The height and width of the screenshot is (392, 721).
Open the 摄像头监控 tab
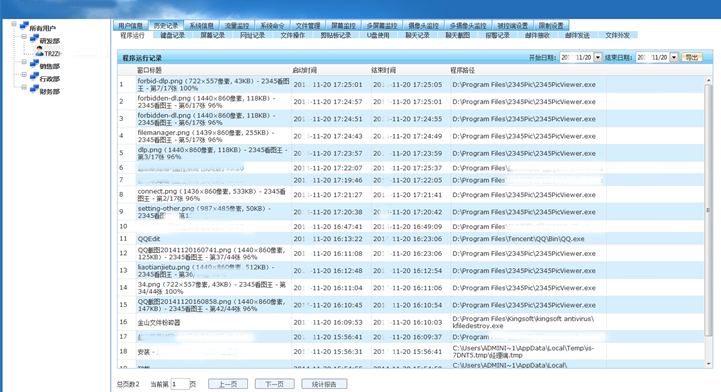(423, 25)
